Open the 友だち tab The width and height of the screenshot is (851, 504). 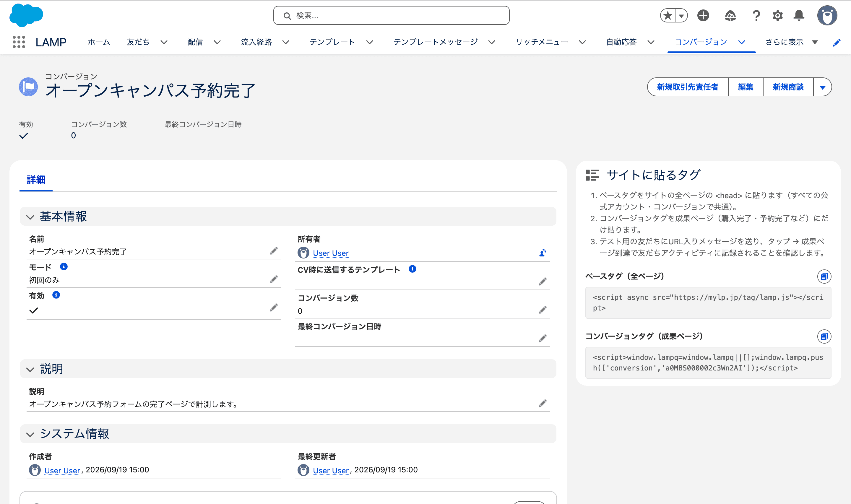pos(138,42)
